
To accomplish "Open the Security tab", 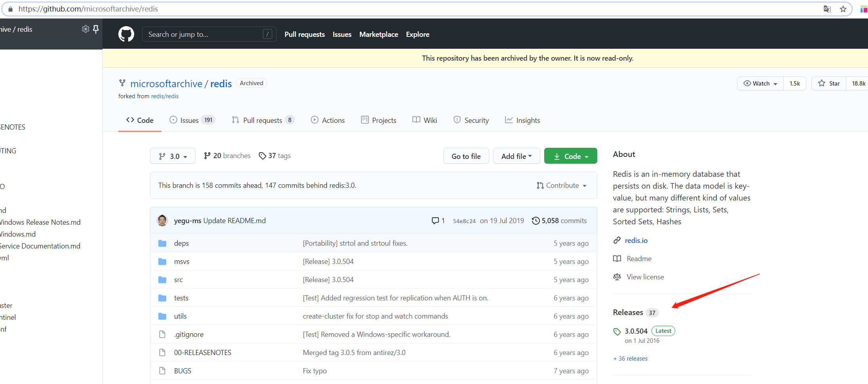I will 471,120.
